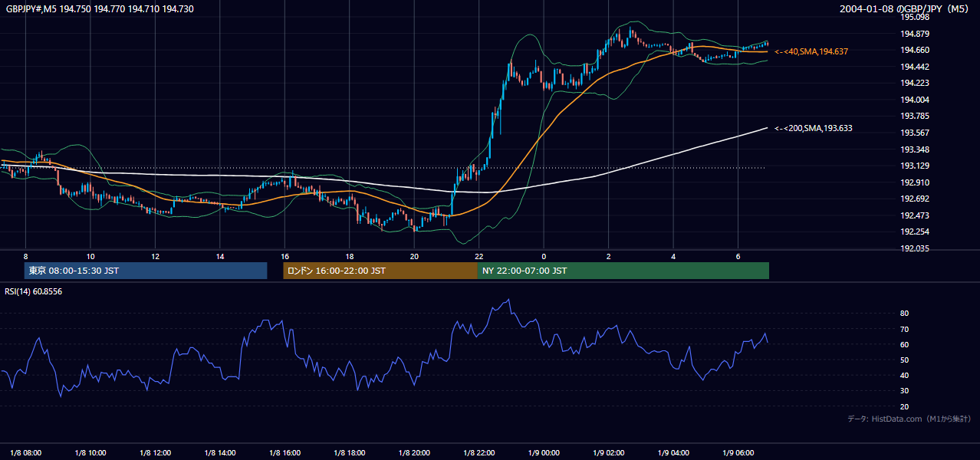
Task: Click hour label 20 on the time axis
Action: click(x=414, y=256)
